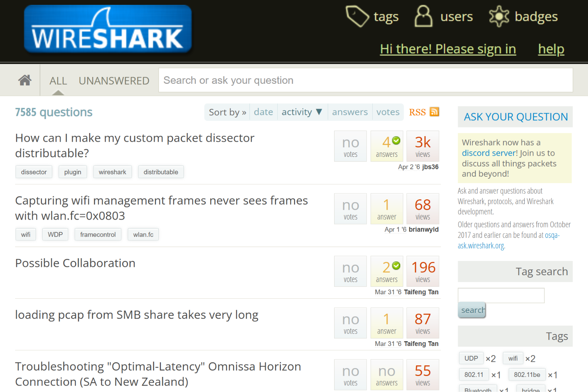Open the users page
The width and height of the screenshot is (588, 392).
point(444,17)
